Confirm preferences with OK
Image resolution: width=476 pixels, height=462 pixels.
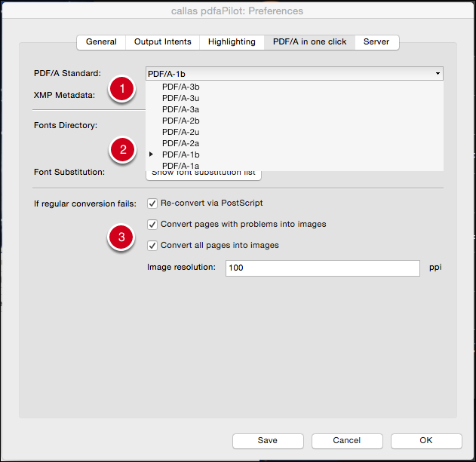[426, 440]
